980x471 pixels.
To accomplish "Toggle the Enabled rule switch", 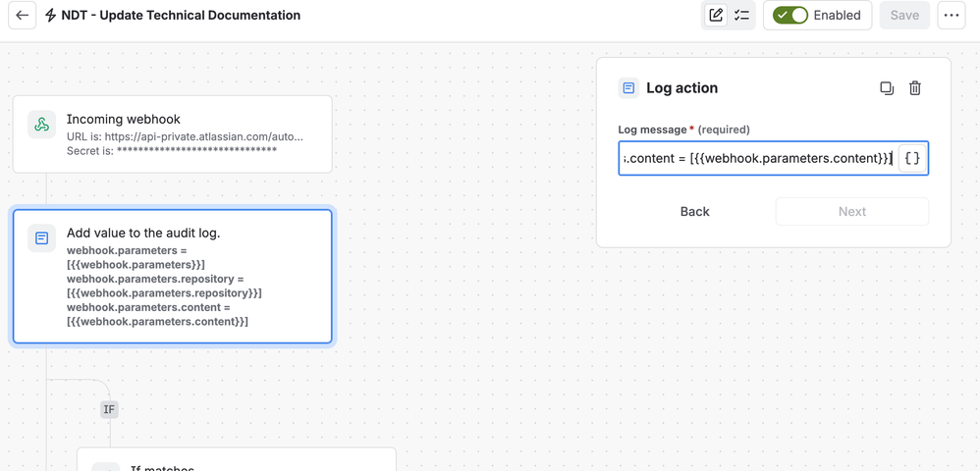I will click(x=790, y=15).
